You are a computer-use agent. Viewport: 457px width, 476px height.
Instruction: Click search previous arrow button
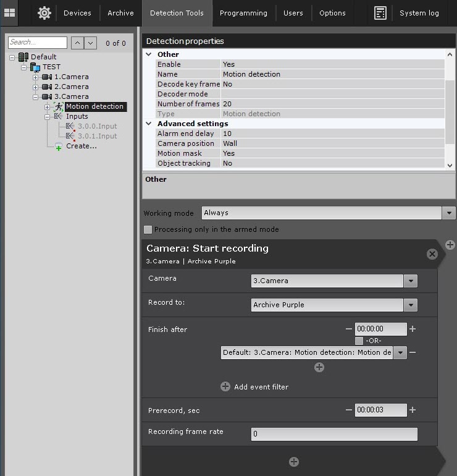78,43
